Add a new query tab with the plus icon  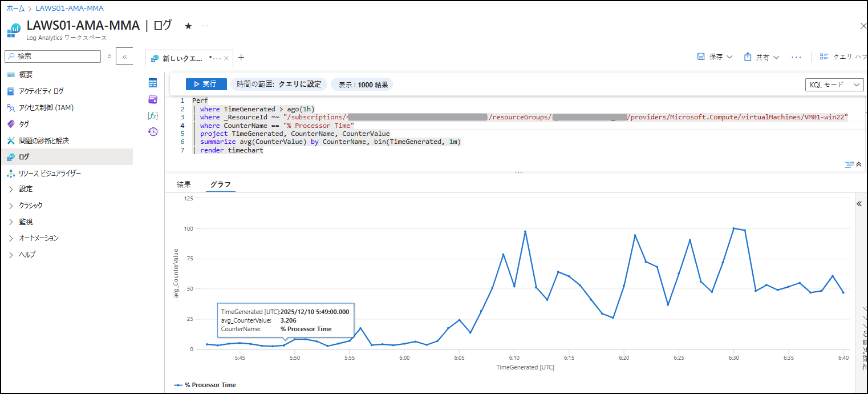(x=241, y=58)
